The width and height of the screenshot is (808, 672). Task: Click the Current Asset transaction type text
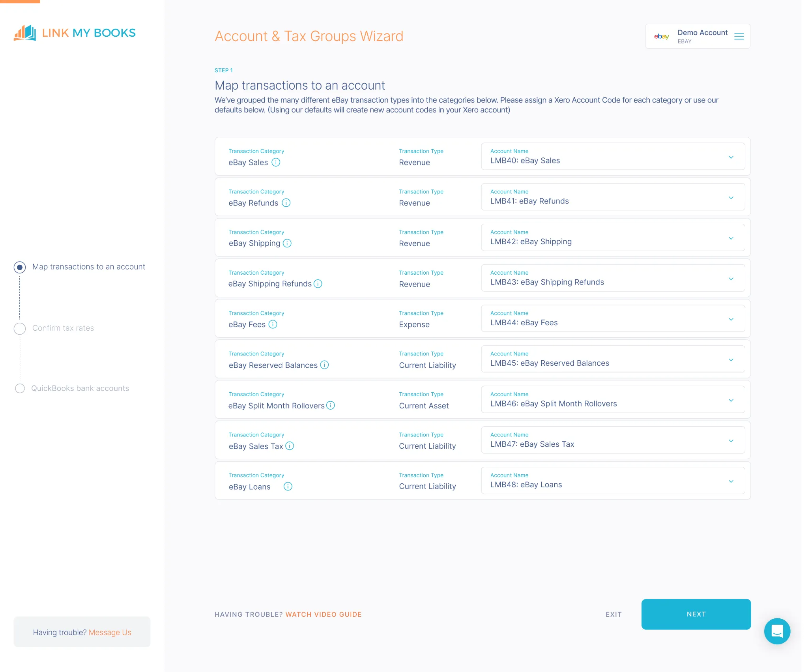pos(424,406)
